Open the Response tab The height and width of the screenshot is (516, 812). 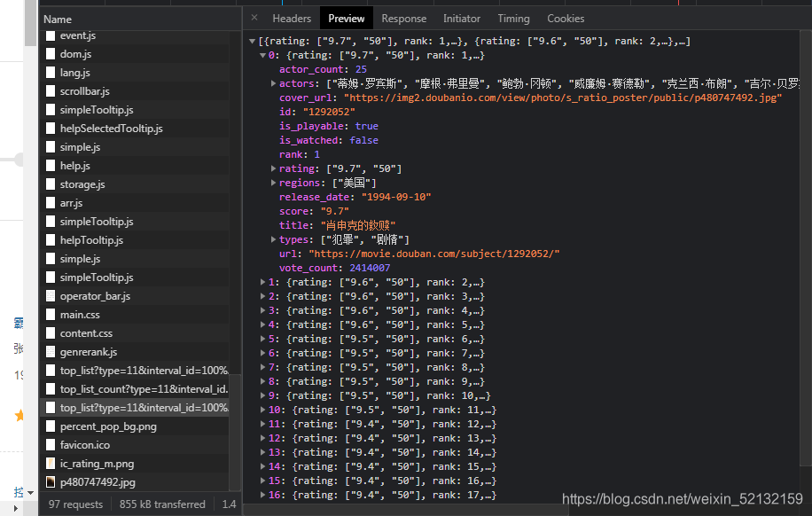tap(404, 19)
